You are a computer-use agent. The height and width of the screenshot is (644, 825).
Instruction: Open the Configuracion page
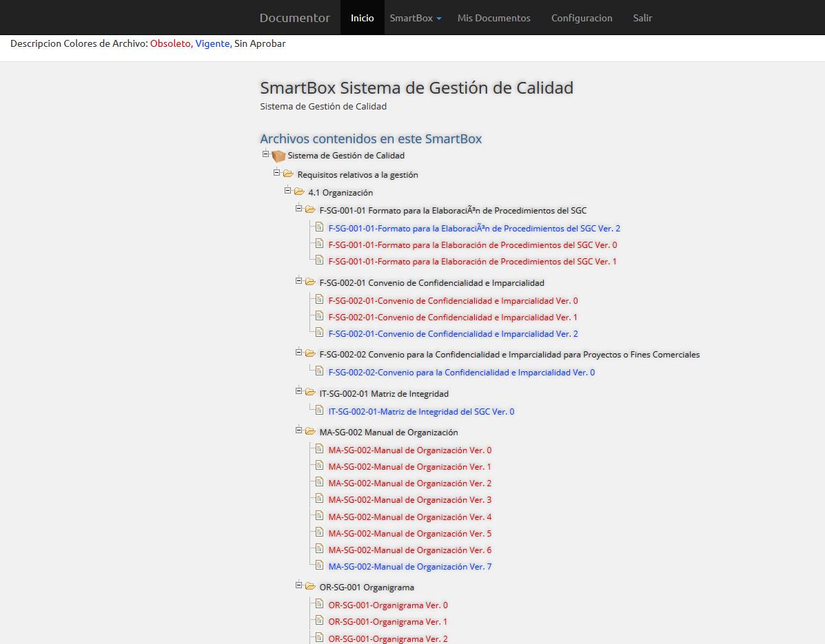click(x=582, y=18)
